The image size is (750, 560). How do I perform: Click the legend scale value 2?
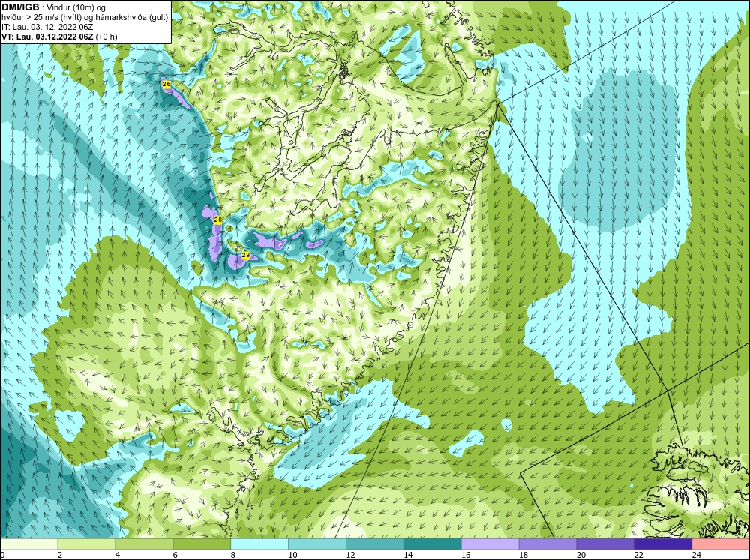pos(60,555)
